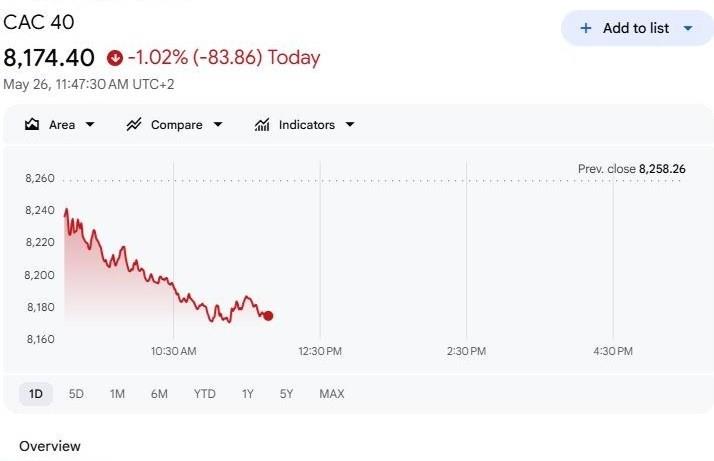The height and width of the screenshot is (461, 714).
Task: Choose the YTD time range
Action: (204, 394)
